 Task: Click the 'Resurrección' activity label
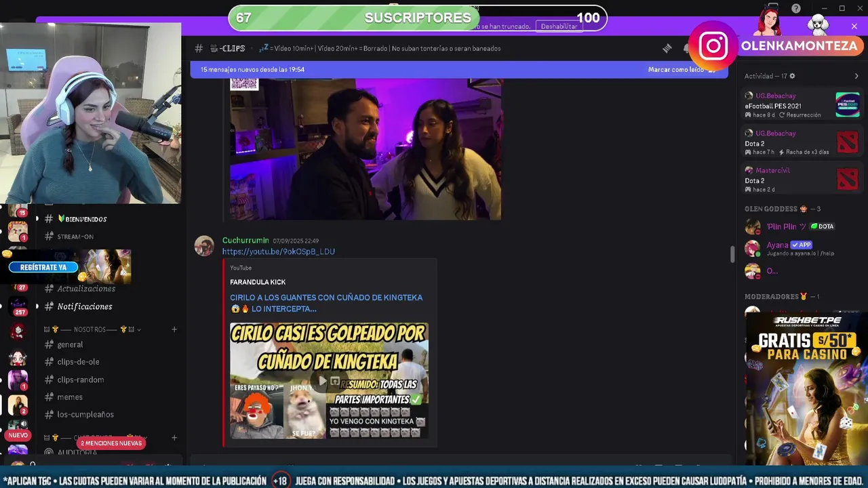pos(804,115)
